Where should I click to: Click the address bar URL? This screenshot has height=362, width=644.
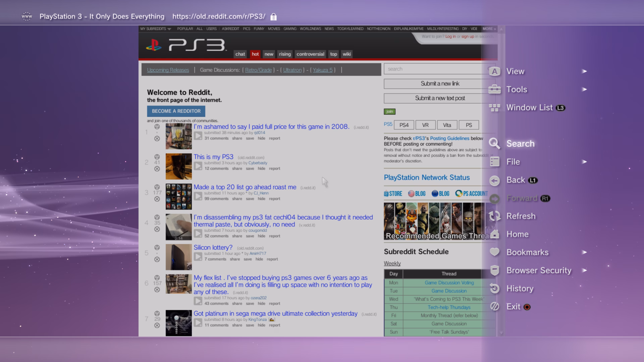(x=219, y=16)
